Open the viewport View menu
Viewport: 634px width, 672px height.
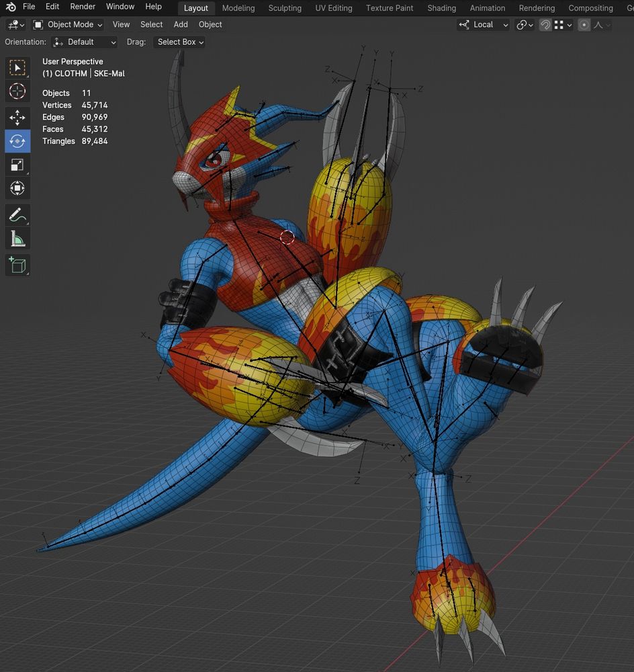(121, 25)
